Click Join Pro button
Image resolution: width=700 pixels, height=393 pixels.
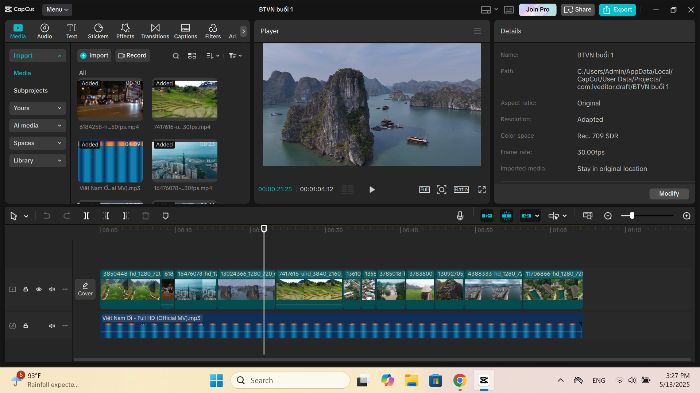538,9
